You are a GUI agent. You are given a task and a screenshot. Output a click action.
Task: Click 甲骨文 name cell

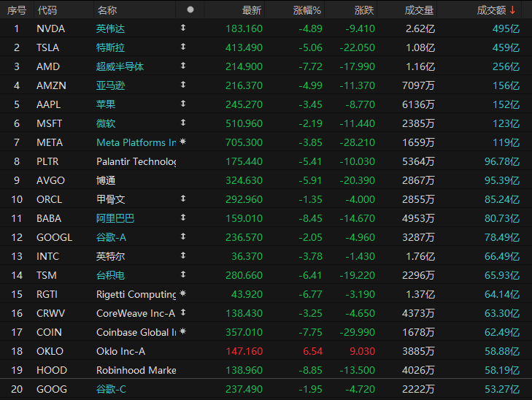point(110,199)
